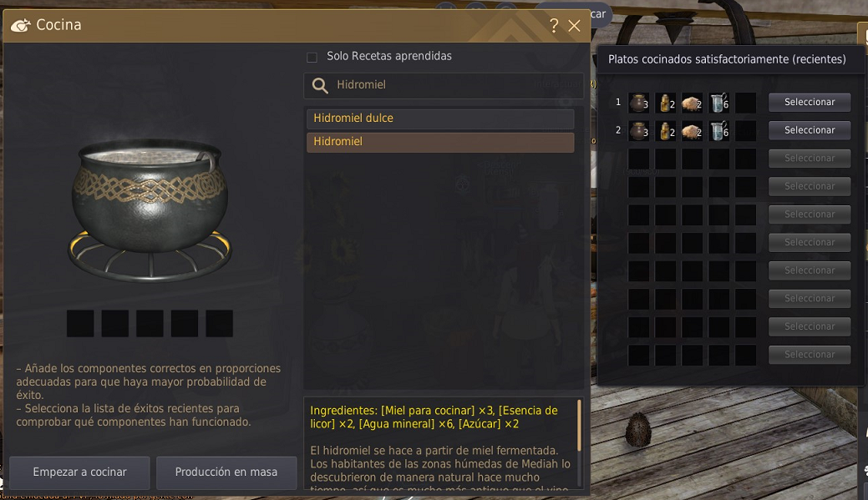868x500 pixels.
Task: Click the sugar pile icon in row 2
Action: click(x=692, y=130)
